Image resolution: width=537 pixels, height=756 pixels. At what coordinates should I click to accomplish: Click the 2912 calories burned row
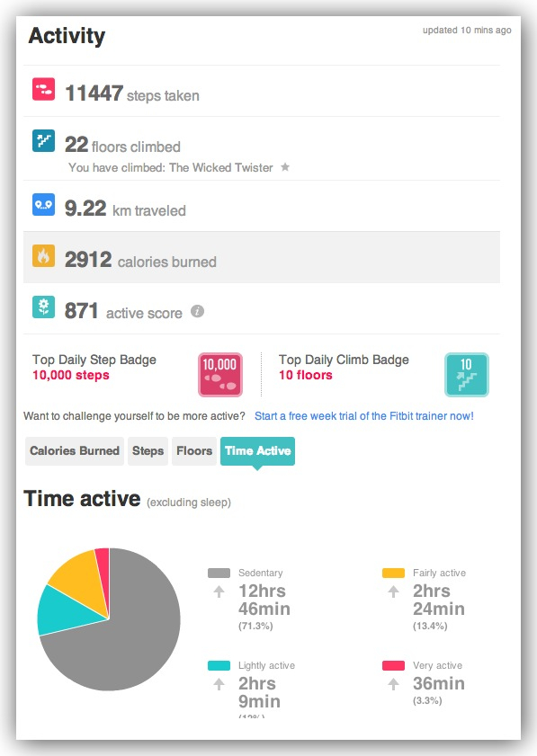[x=262, y=257]
